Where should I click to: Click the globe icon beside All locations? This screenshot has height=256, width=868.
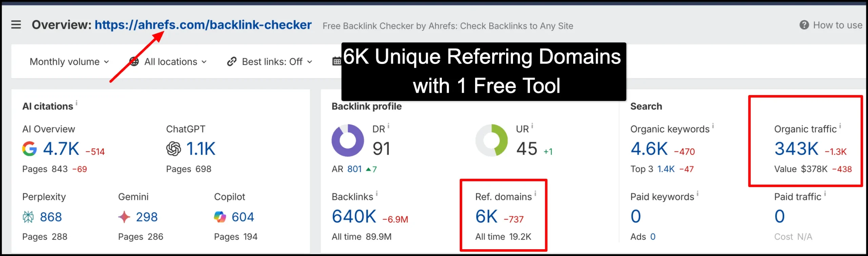(134, 62)
